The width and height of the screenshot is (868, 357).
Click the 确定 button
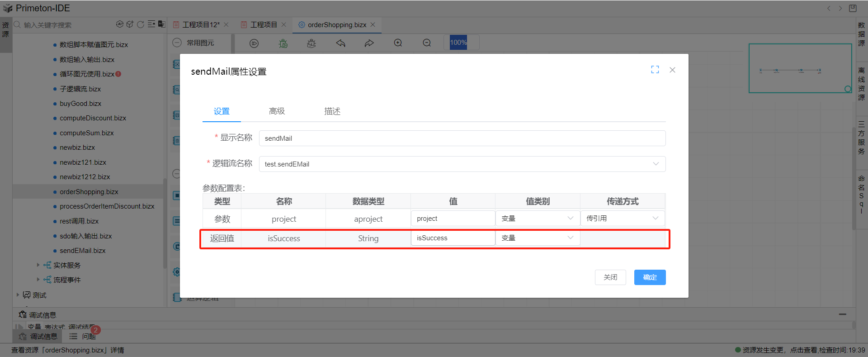(x=650, y=277)
